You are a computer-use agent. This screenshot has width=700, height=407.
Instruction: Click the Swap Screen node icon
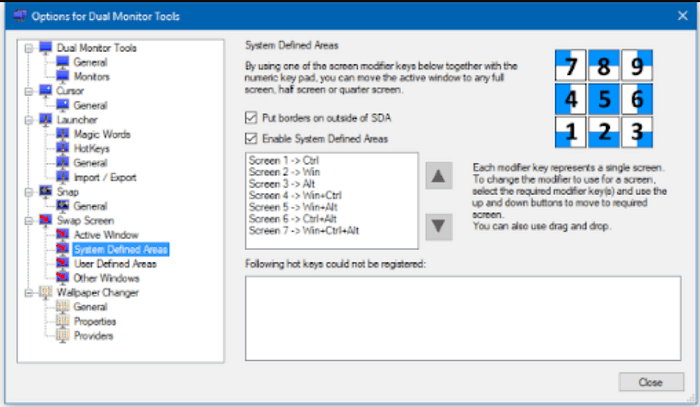(x=46, y=220)
